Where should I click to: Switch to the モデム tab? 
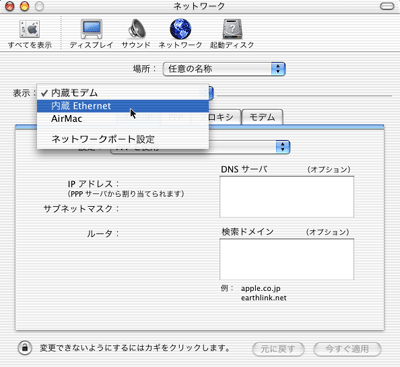[262, 117]
